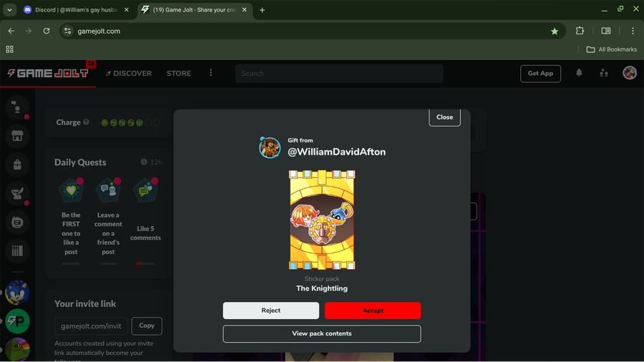This screenshot has height=362, width=644.
Task: Close the Discord browser tab
Action: point(127,10)
